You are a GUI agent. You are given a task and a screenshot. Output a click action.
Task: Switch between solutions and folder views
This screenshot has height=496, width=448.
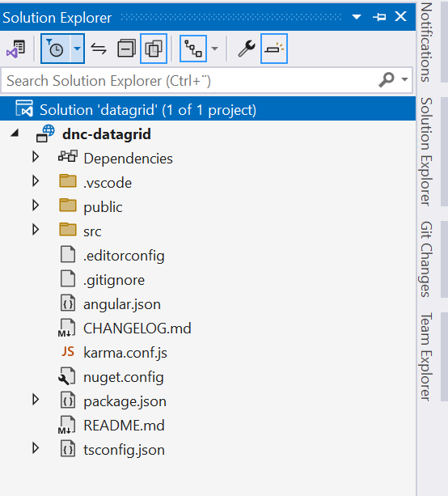16,49
